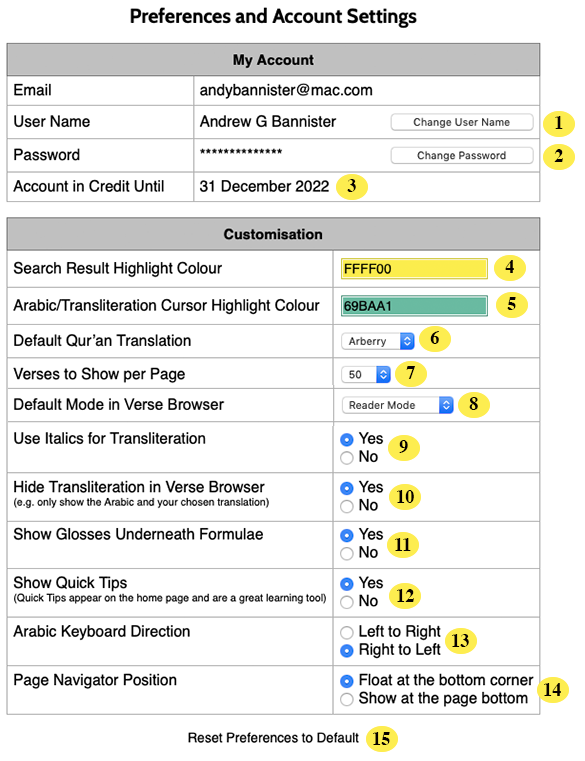Screen dimensions: 585x761
Task: Click the Change User Name button
Action: pos(461,122)
